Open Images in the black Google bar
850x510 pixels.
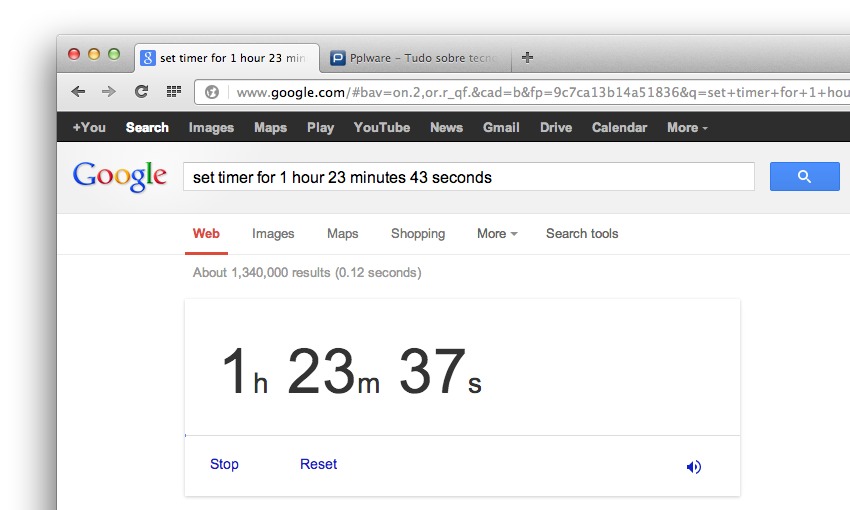pyautogui.click(x=211, y=128)
